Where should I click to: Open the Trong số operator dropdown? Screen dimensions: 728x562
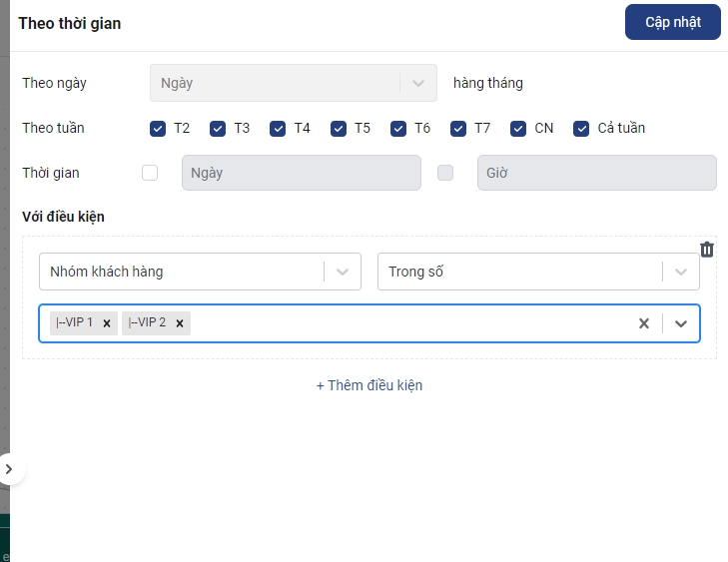point(538,272)
